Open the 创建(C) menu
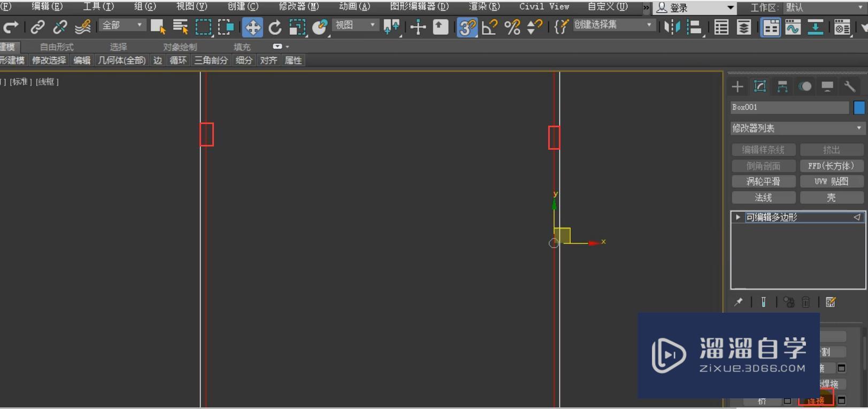Screen dimensions: 868x409 tap(243, 7)
